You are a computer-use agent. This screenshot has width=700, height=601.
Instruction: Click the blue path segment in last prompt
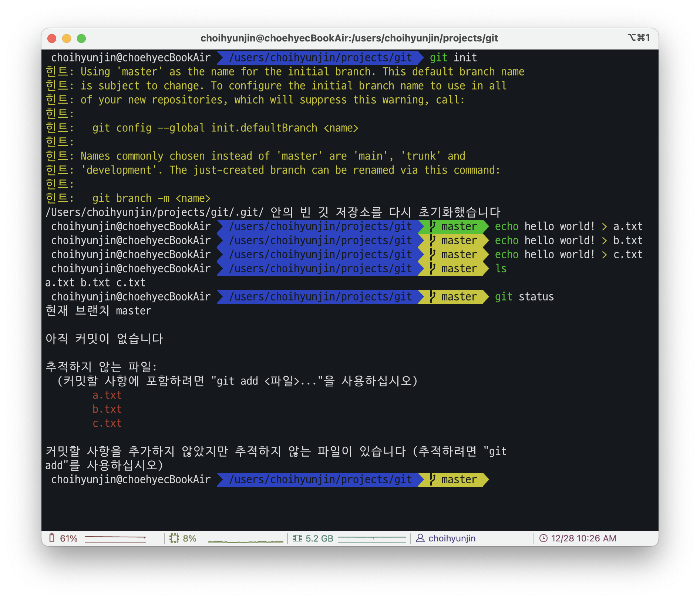(x=320, y=480)
